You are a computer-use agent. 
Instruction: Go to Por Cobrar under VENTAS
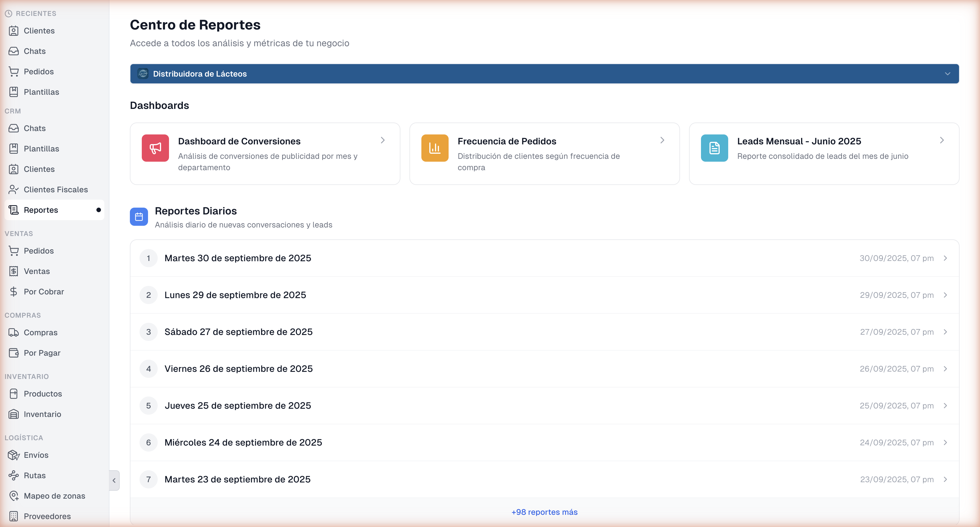(44, 292)
